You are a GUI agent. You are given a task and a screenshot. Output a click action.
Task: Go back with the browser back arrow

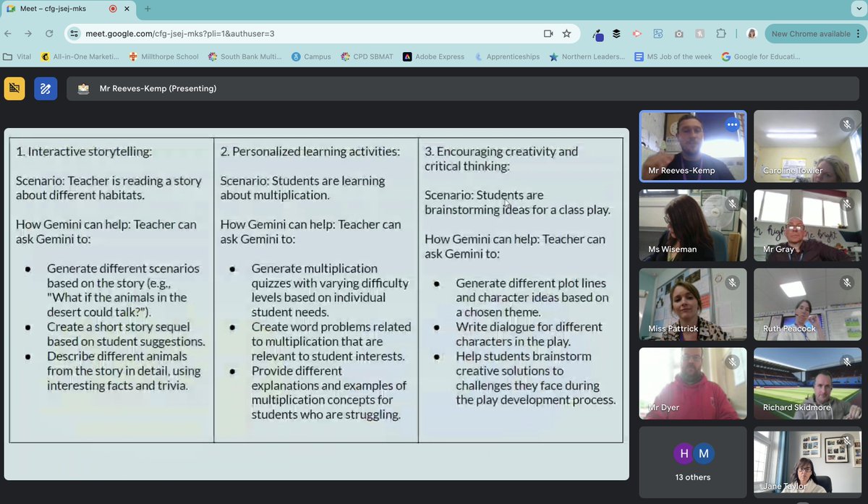point(8,33)
